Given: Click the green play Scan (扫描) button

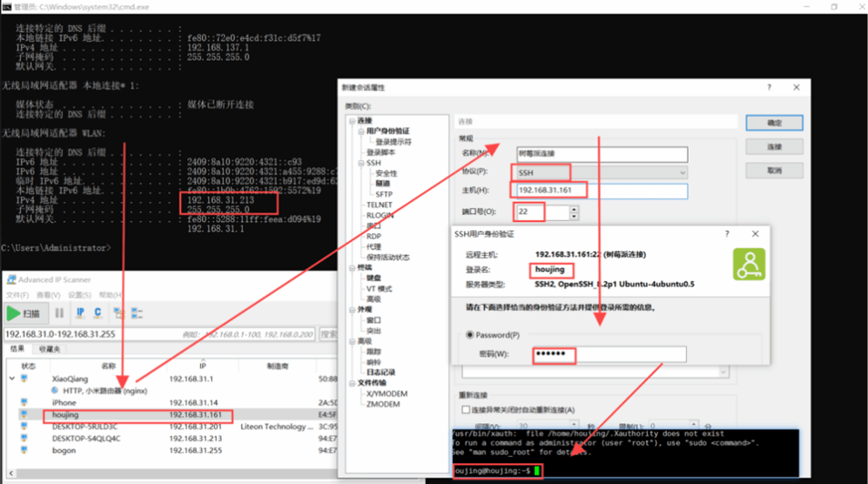Looking at the screenshot, I should [x=25, y=313].
